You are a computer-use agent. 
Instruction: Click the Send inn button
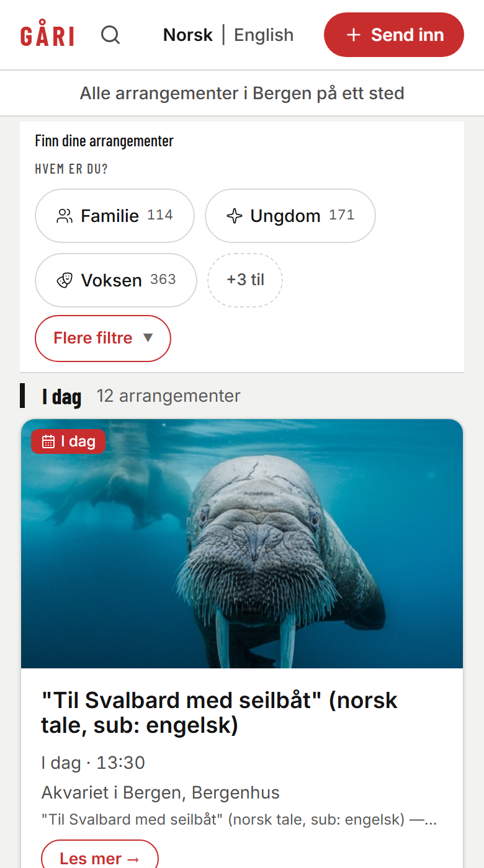(394, 35)
